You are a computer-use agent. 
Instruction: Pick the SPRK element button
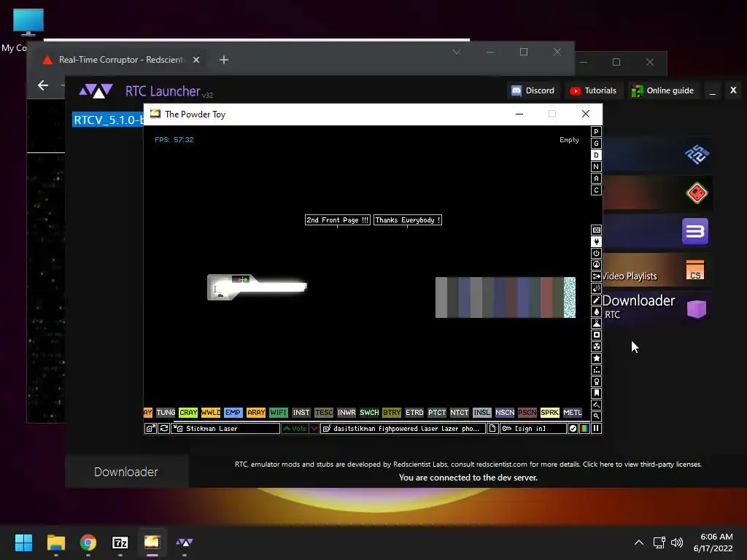tap(550, 413)
